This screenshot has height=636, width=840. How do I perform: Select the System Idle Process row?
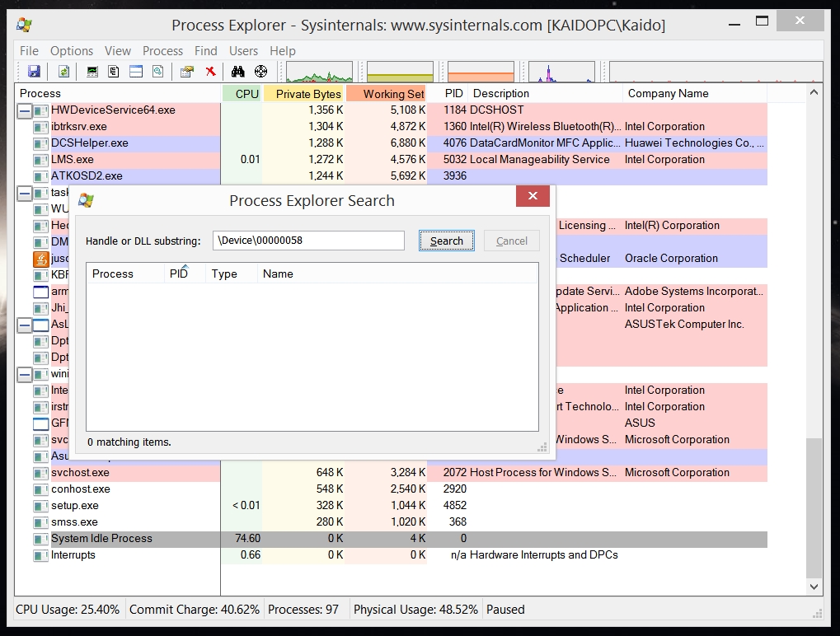[x=391, y=539]
